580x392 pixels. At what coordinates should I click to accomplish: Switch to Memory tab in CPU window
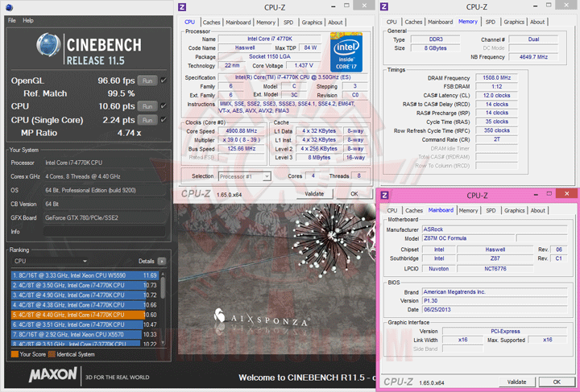[266, 23]
